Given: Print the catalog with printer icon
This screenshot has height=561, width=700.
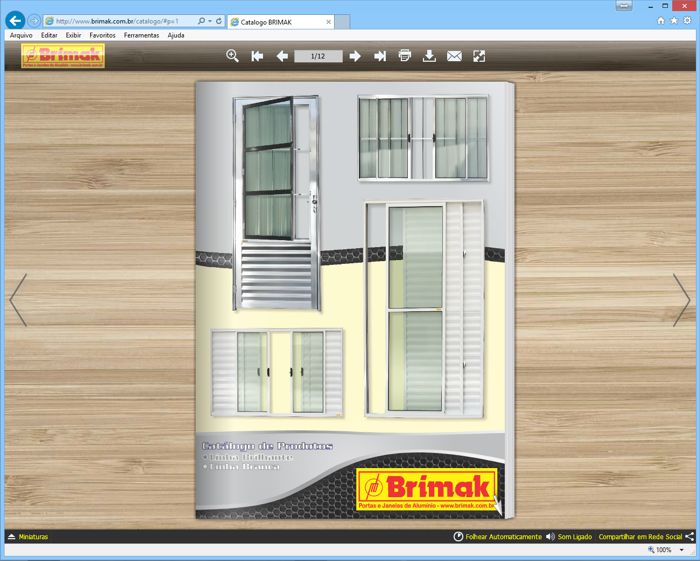Looking at the screenshot, I should click(x=405, y=56).
